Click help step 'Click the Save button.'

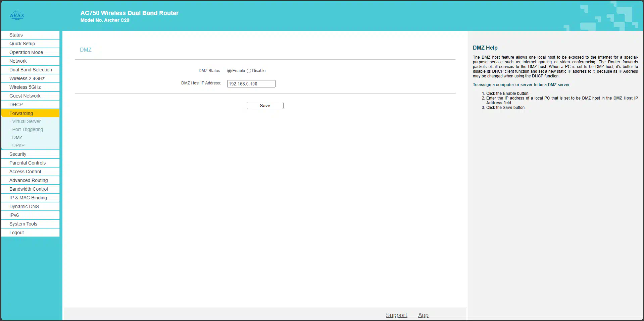(x=506, y=108)
